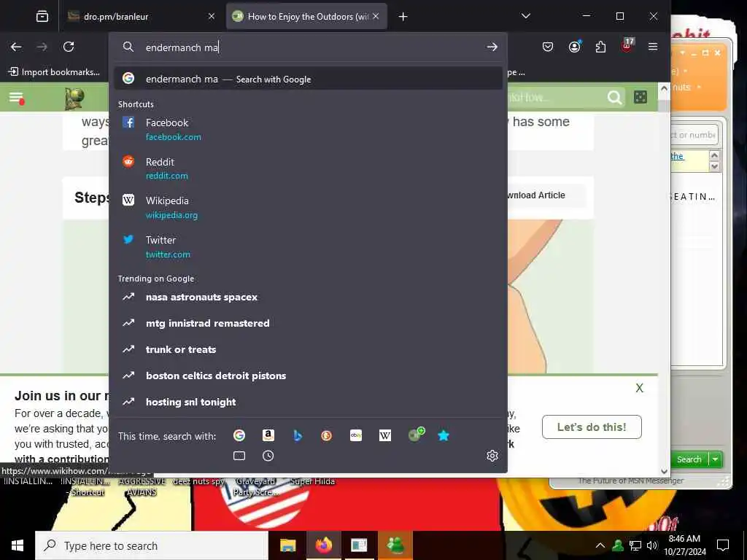
Task: Open the notification center icon
Action: pyautogui.click(x=723, y=545)
